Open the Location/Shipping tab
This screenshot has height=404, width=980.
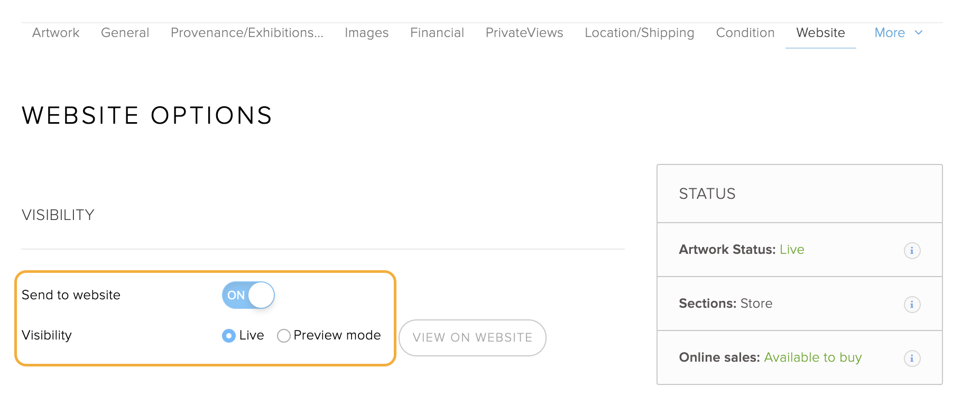(x=640, y=33)
